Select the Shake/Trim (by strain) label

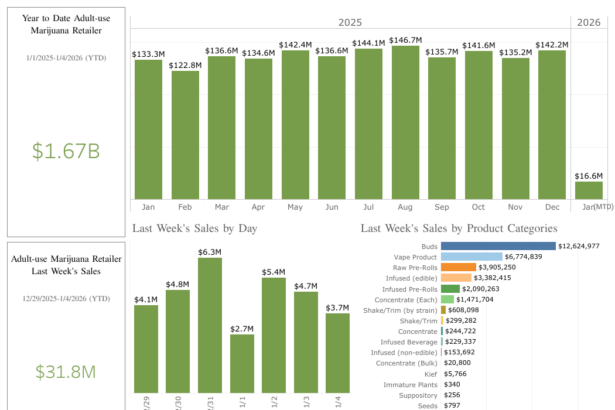coord(400,310)
